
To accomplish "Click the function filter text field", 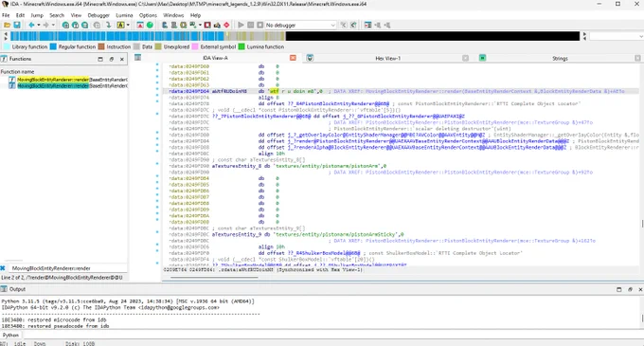I will [x=68, y=268].
